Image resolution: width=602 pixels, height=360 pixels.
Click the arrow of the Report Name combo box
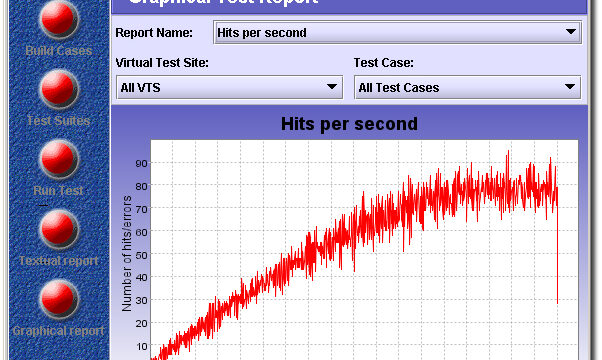point(571,32)
